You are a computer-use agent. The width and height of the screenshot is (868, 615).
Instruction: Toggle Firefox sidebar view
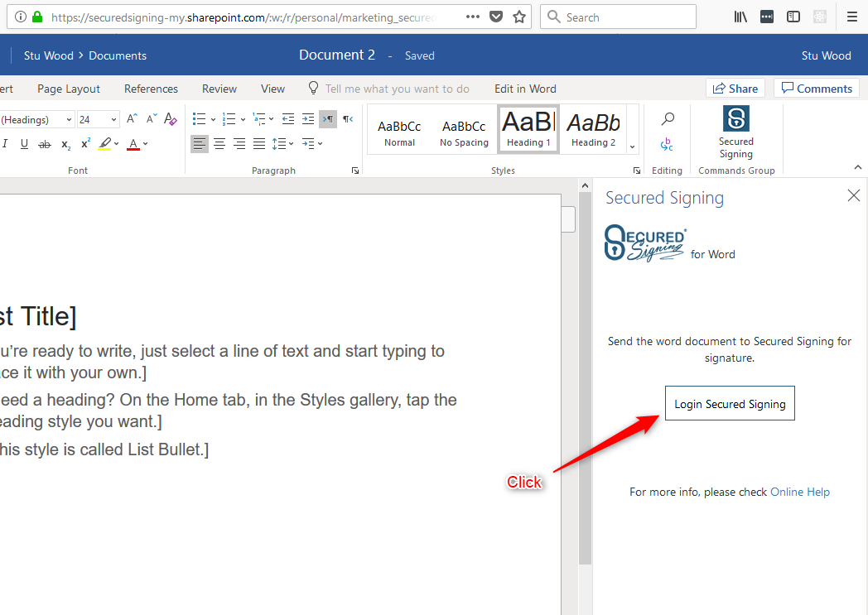[793, 17]
